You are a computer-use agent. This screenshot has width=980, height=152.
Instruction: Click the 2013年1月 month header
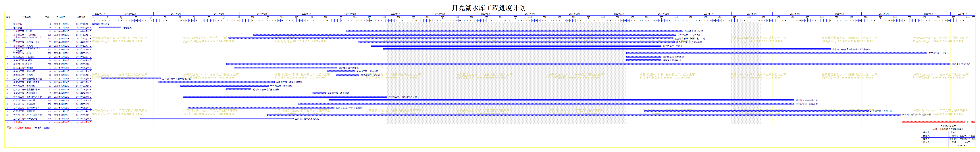coord(176,14)
